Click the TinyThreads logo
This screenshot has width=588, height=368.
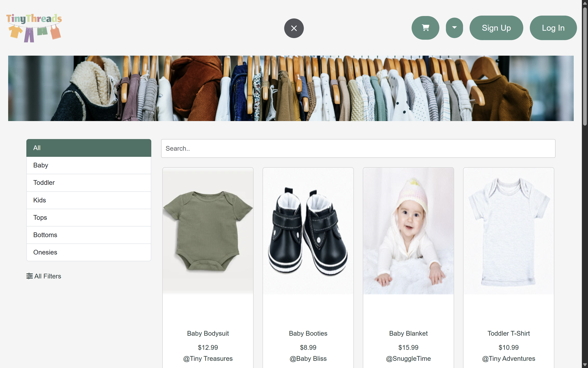click(x=34, y=28)
